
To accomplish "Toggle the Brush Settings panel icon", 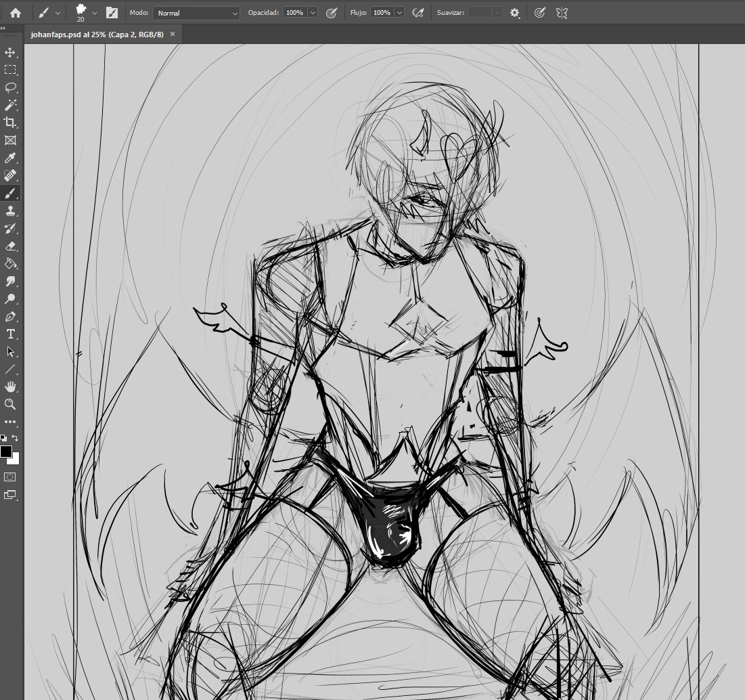I will click(x=112, y=13).
